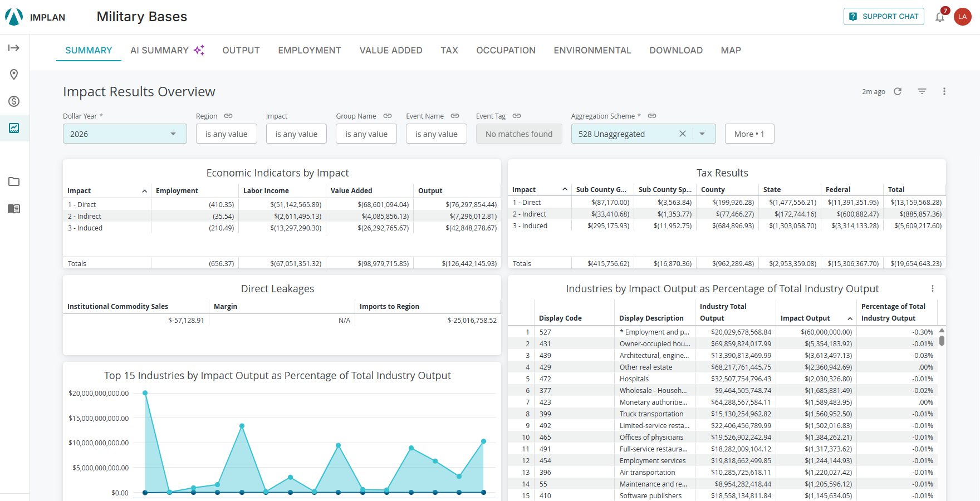Expand the left sidebar with arrow icon

click(14, 48)
